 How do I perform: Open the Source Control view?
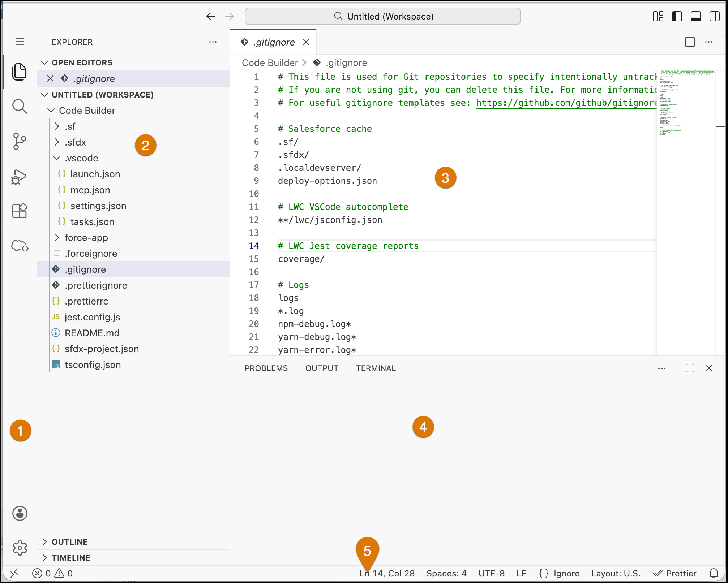tap(20, 141)
